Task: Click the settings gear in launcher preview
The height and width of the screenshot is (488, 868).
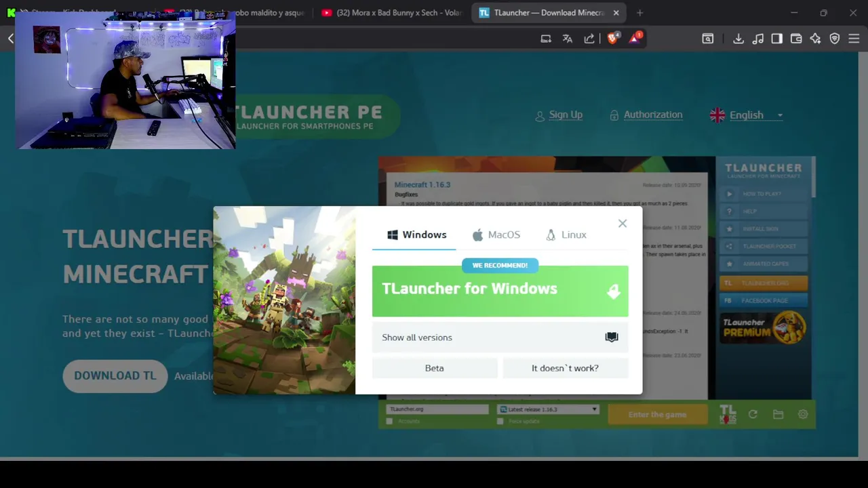Action: [x=803, y=414]
